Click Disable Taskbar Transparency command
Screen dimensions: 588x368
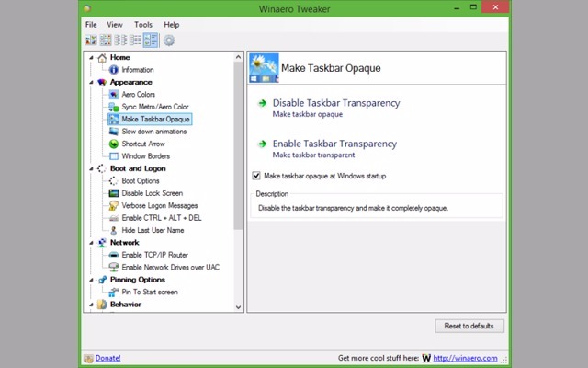coord(335,103)
